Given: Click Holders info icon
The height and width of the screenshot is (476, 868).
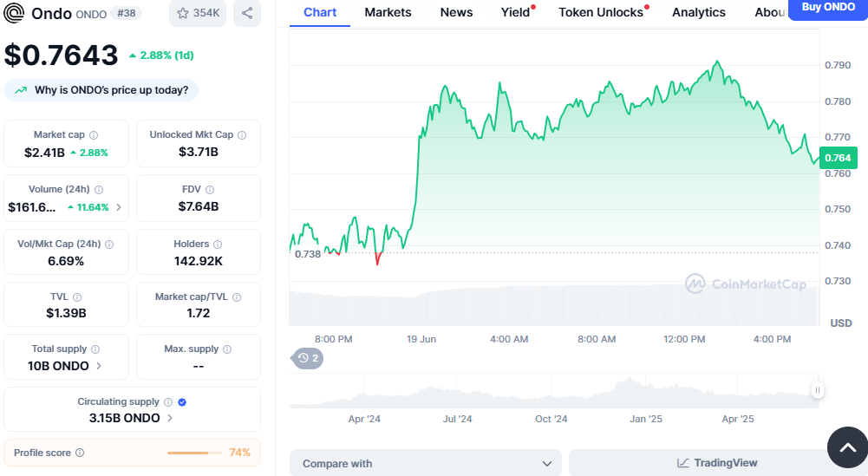Looking at the screenshot, I should coord(218,245).
